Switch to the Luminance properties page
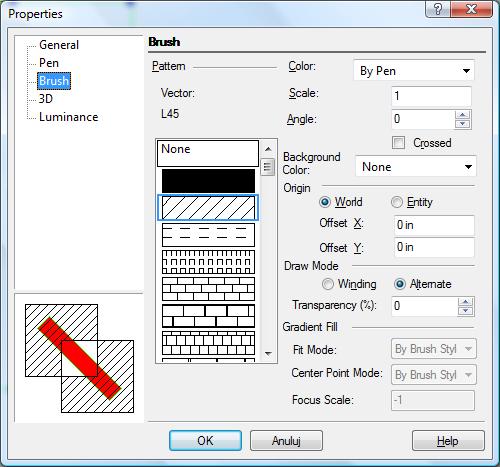The image size is (500, 467). (68, 117)
